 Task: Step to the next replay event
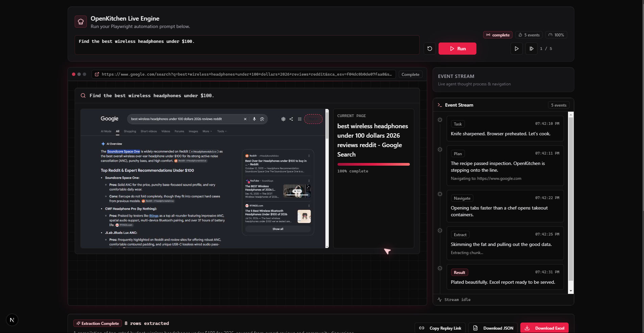pos(531,49)
